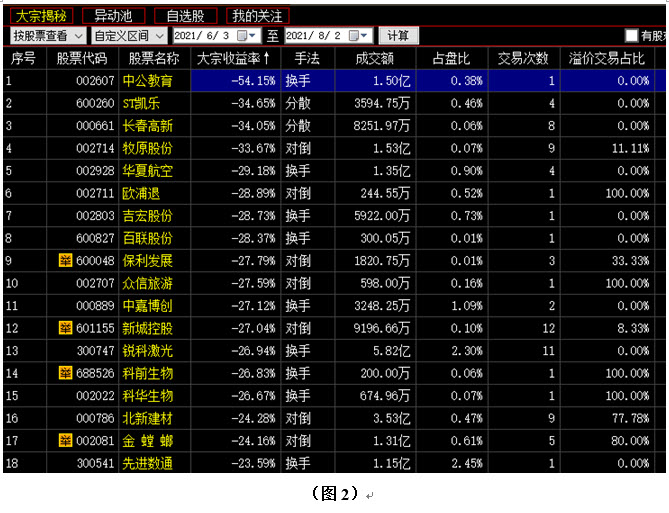Select the row for 牧原股份
Image resolution: width=669 pixels, height=513 pixels.
(x=147, y=148)
